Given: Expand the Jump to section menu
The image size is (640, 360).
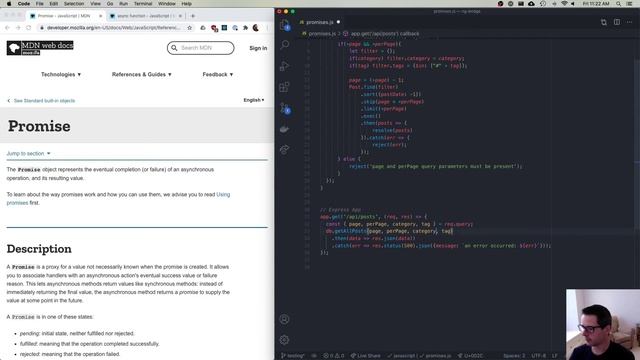Looking at the screenshot, I should [x=29, y=153].
